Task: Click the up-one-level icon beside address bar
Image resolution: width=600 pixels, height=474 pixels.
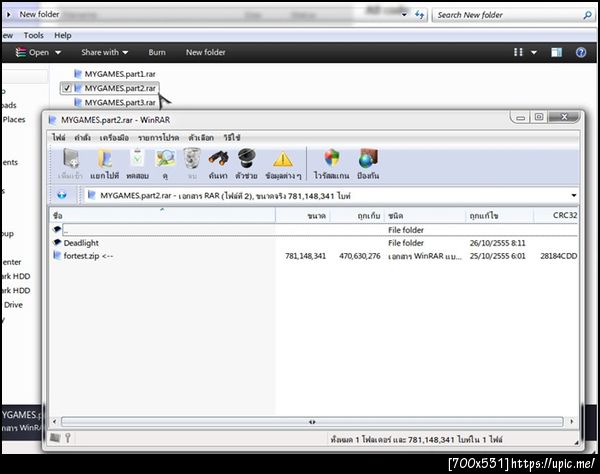Action: click(x=62, y=195)
